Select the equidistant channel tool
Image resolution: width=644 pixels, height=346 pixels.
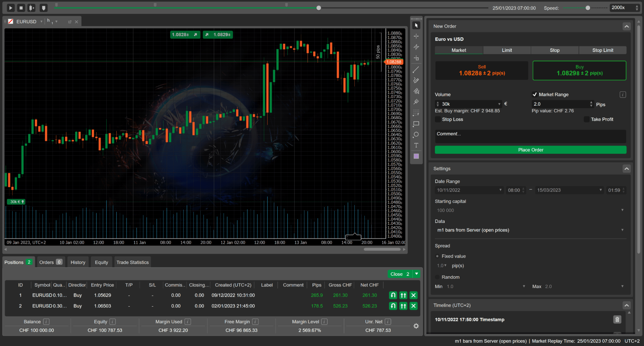(416, 91)
